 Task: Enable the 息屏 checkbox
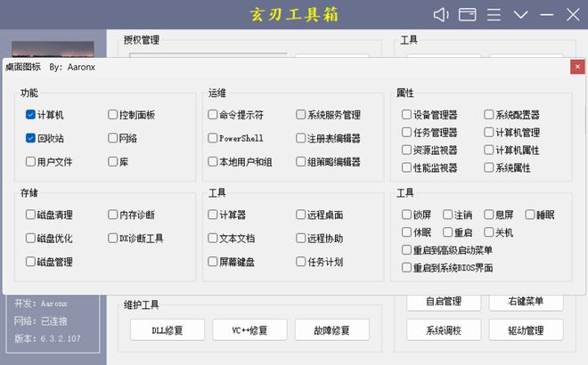tap(488, 215)
